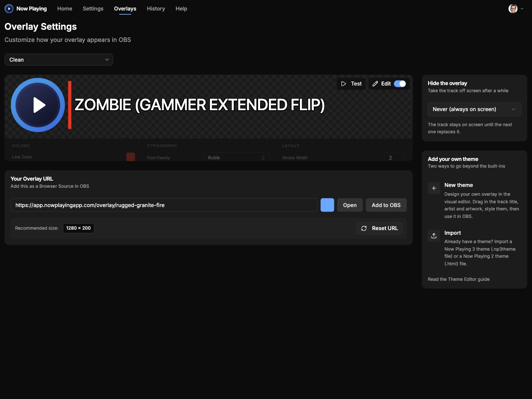The width and height of the screenshot is (532, 399).
Task: Click the ZOMBIE (GAMMER EXTENDED FLIP) preview title
Action: 200,105
